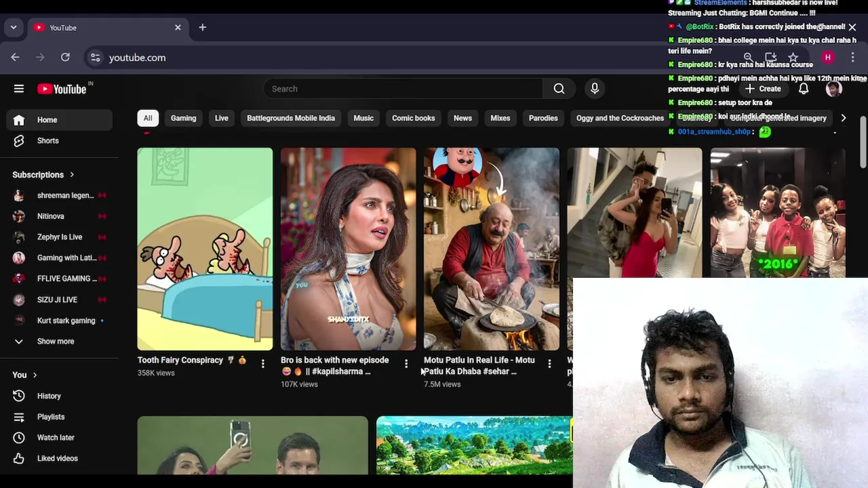
Task: Click the Home sidebar icon
Action: click(x=19, y=120)
